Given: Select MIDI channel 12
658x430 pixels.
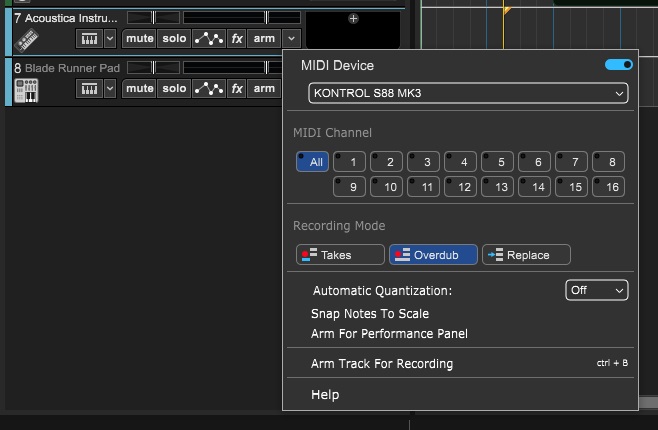Looking at the screenshot, I should coord(460,187).
